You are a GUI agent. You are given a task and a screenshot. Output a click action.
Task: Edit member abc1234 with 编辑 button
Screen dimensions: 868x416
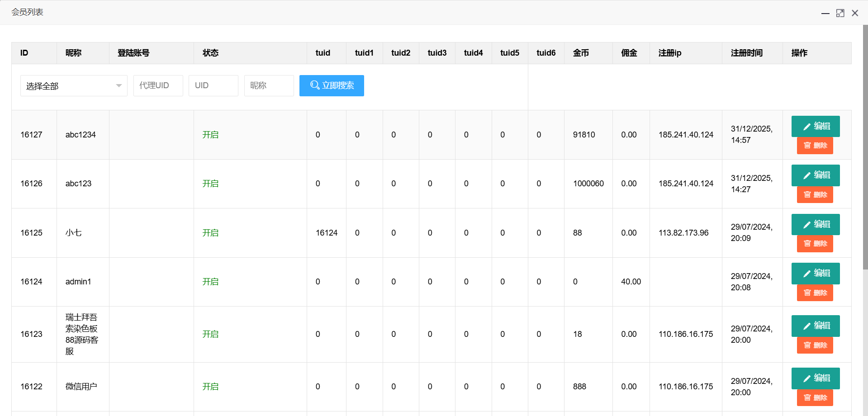tap(815, 126)
